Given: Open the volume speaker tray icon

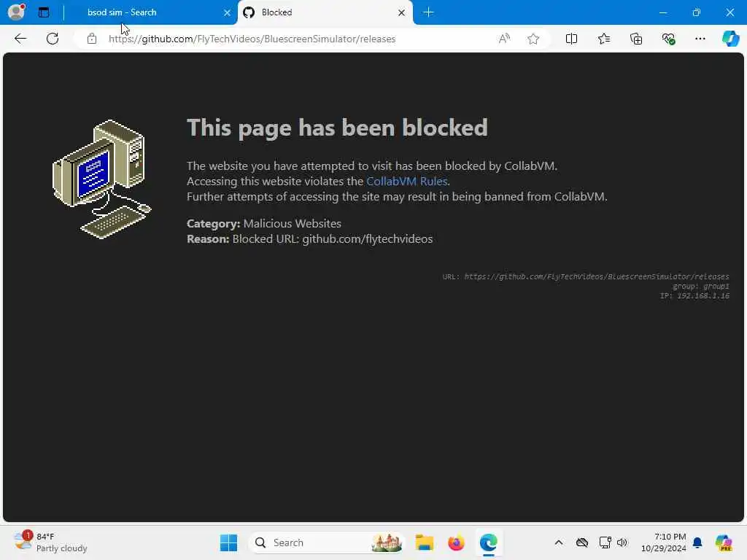Looking at the screenshot, I should 622,542.
